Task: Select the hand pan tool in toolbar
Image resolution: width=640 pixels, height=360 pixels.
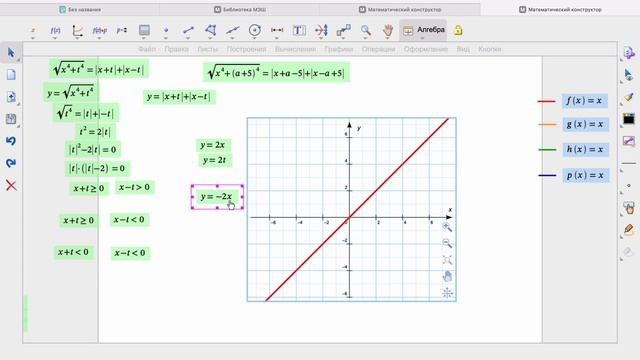Action: click(x=388, y=30)
